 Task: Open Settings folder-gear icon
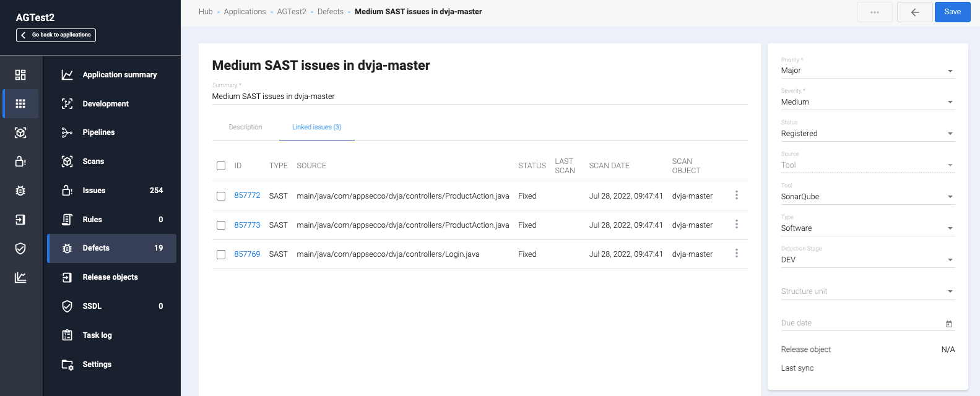(67, 364)
